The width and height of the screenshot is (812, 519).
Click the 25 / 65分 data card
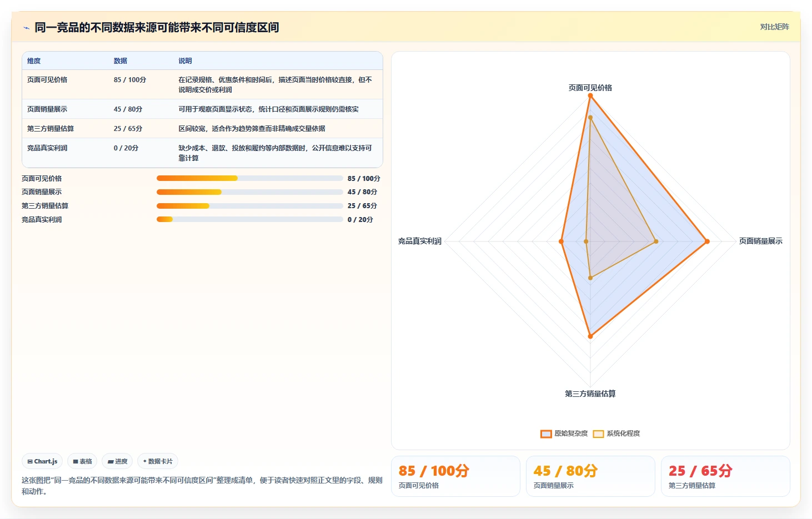[x=725, y=476]
